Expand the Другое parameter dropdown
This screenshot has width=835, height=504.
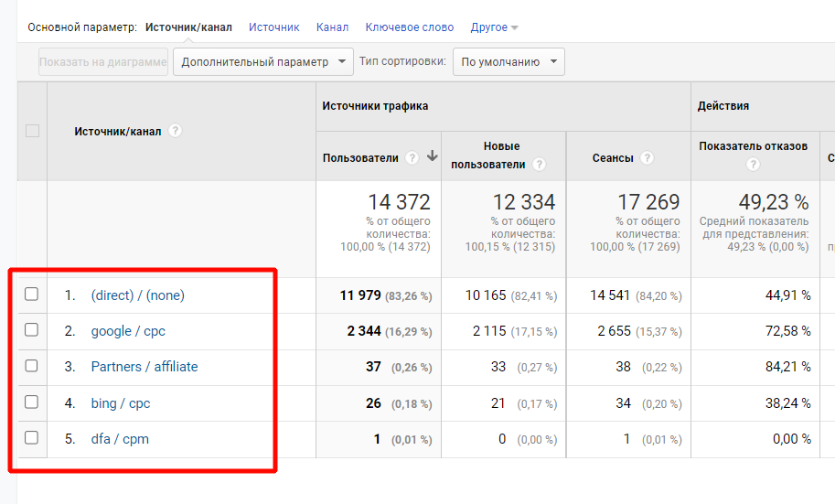point(494,27)
